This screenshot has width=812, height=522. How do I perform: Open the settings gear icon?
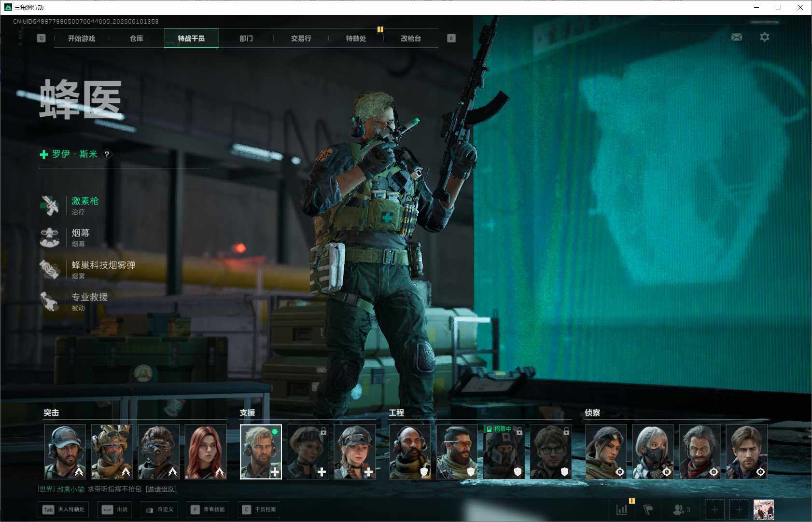tap(765, 37)
